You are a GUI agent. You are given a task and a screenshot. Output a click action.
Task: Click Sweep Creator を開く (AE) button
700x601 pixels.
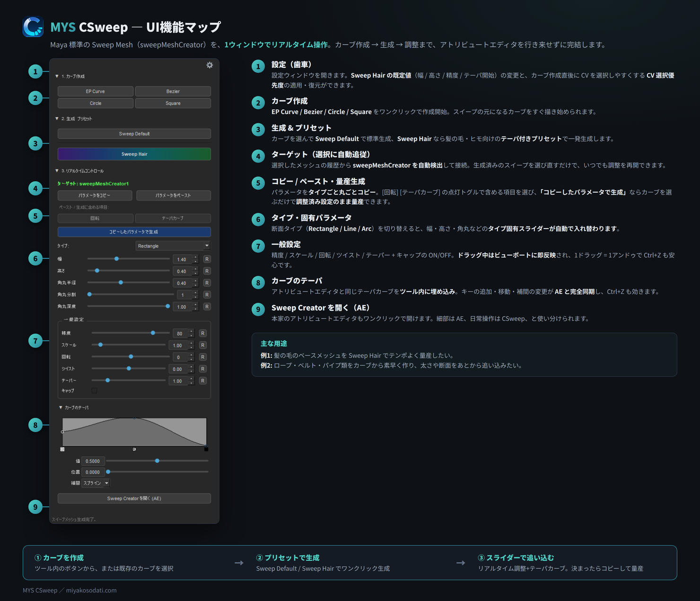click(x=134, y=498)
